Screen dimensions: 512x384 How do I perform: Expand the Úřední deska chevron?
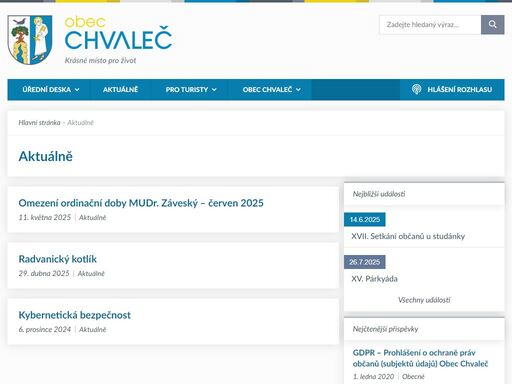click(77, 90)
